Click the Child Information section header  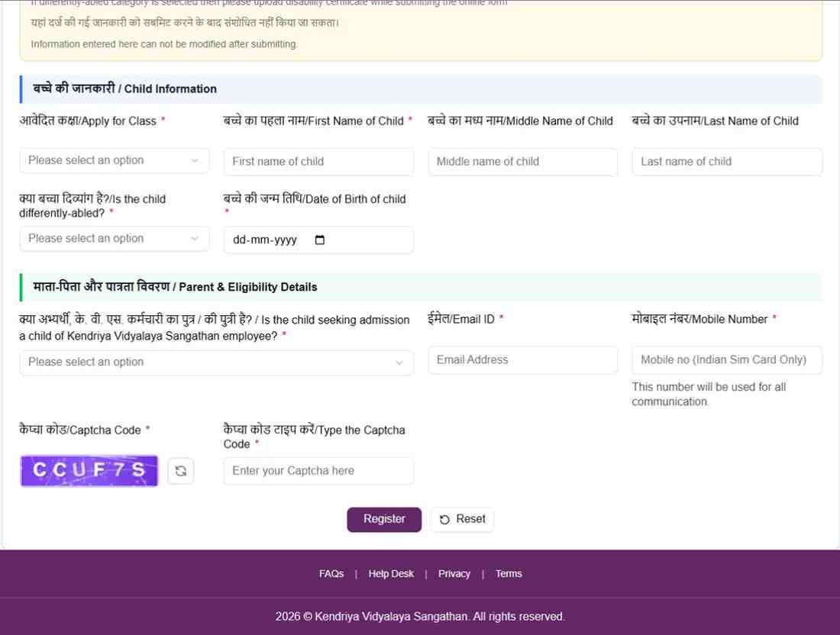124,89
